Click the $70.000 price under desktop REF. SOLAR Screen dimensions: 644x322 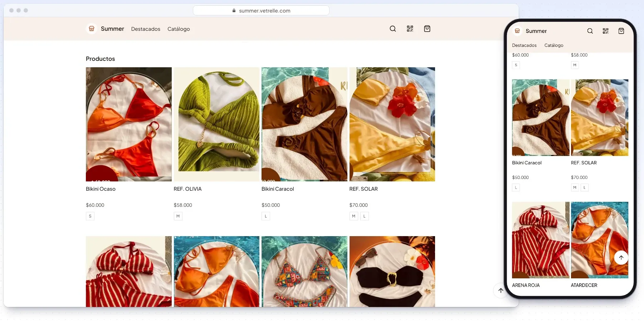coord(358,205)
